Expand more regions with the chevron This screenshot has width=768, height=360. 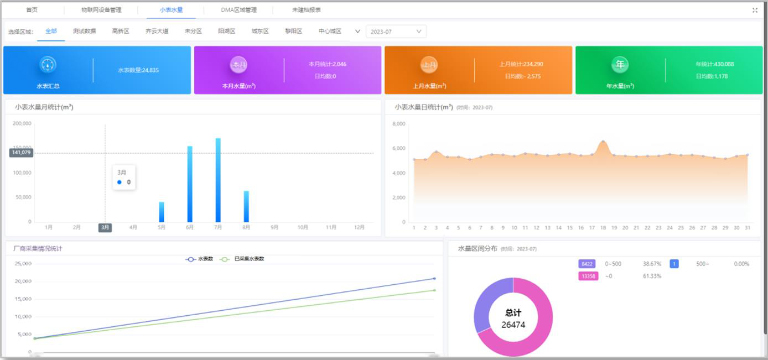(x=358, y=31)
